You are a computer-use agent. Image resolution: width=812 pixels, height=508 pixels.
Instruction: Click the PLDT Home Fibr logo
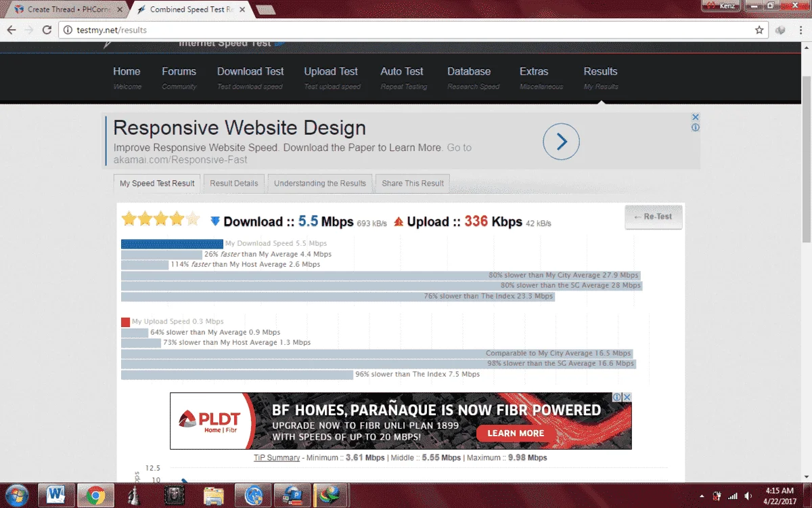pos(210,421)
